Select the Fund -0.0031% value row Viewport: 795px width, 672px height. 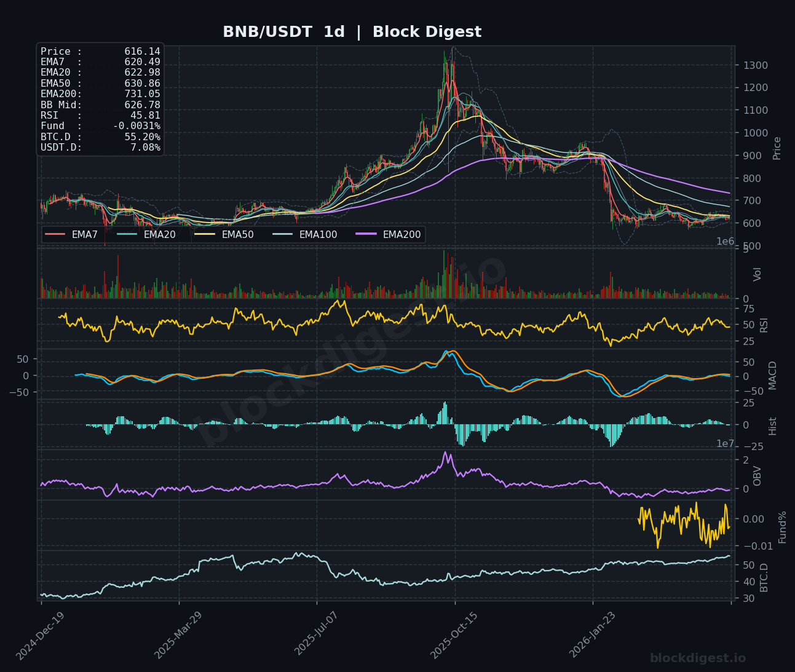100,126
